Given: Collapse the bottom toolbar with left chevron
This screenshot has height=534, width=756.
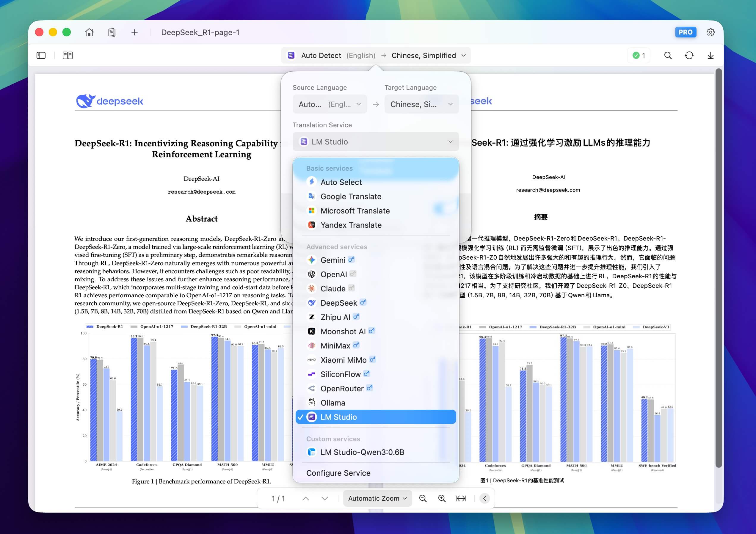Looking at the screenshot, I should pyautogui.click(x=485, y=498).
